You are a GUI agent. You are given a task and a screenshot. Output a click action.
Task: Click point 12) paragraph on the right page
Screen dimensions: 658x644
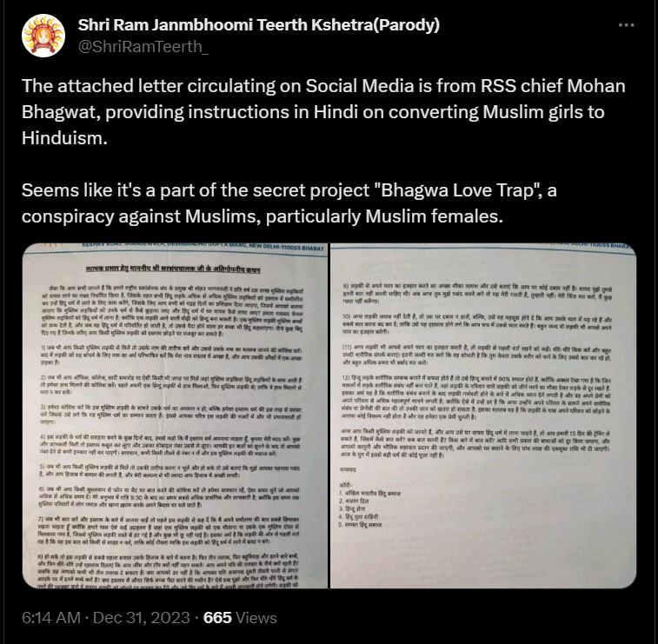475,397
